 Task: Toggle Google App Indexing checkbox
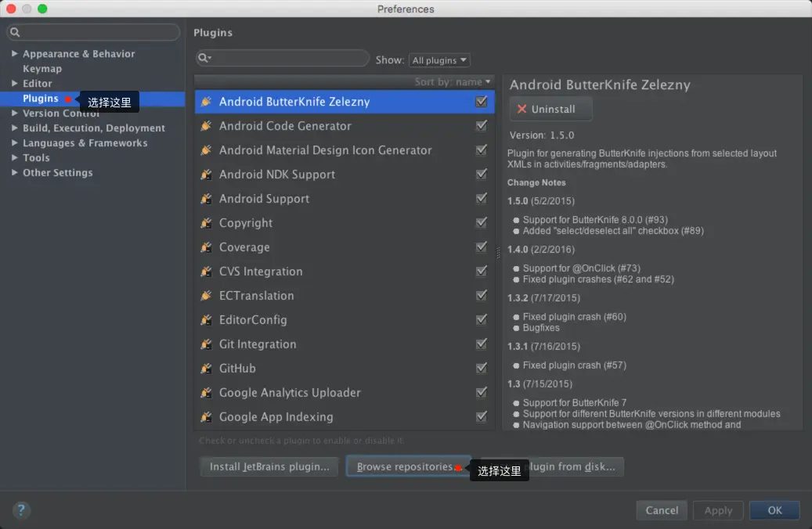pyautogui.click(x=481, y=416)
